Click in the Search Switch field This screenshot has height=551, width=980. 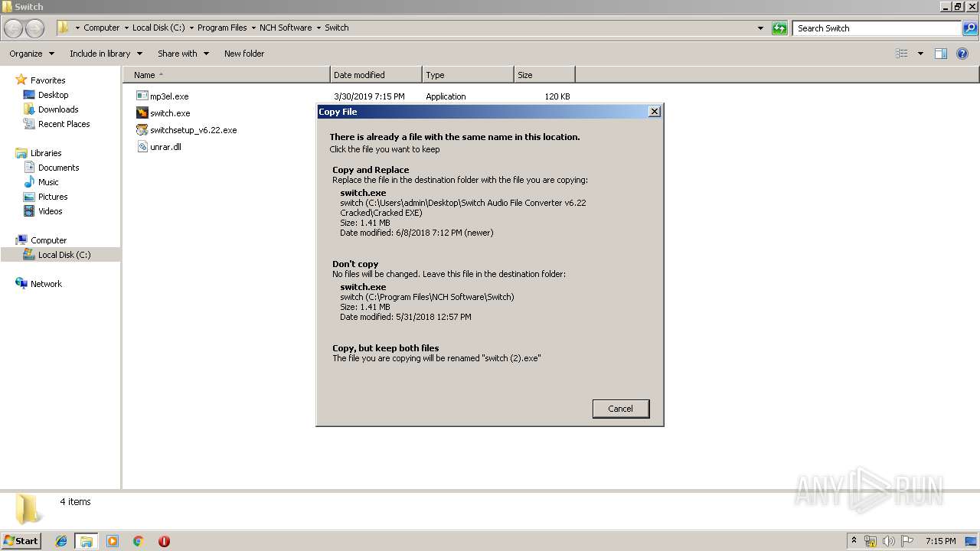coord(877,28)
